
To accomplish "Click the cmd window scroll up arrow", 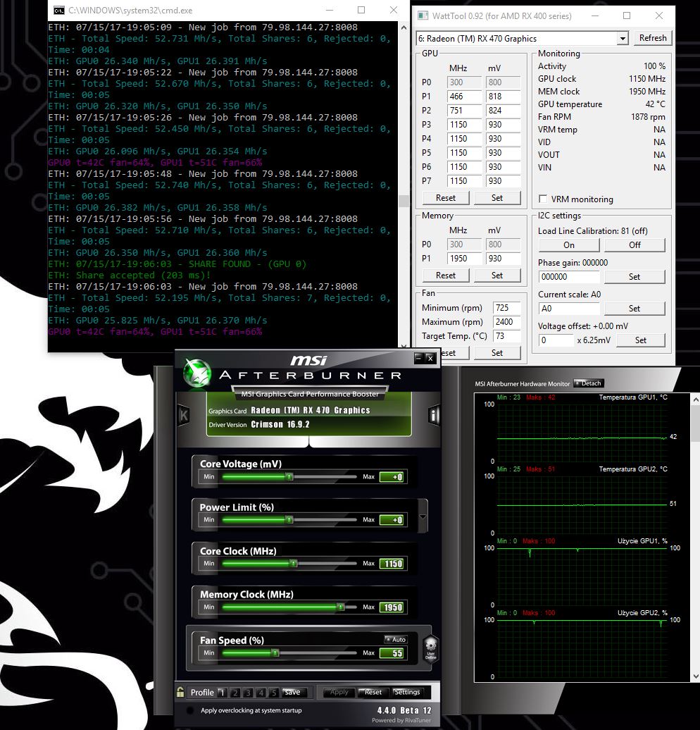I will pyautogui.click(x=404, y=27).
